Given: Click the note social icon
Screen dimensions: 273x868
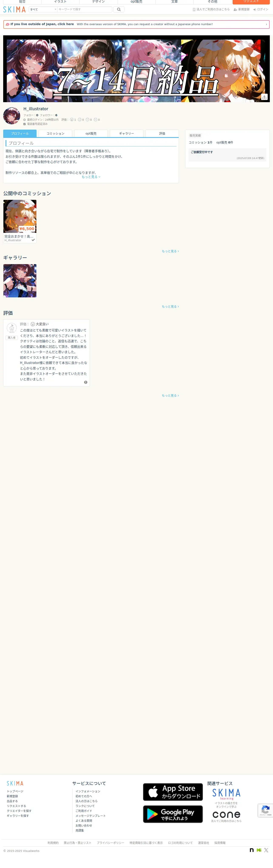Looking at the screenshot, I should pyautogui.click(x=252, y=850).
